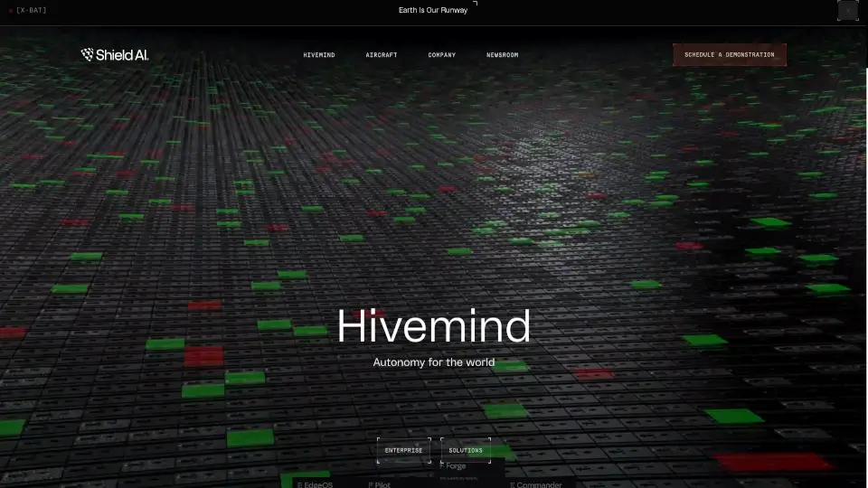Screen dimensions: 868x488
Task: Choose the Commander product at bottom
Action: [536, 484]
